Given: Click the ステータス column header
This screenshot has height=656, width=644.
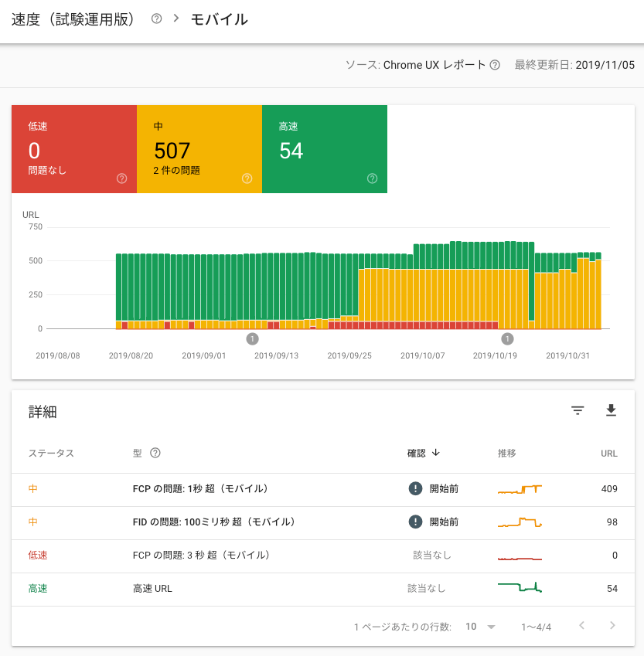Looking at the screenshot, I should [x=51, y=453].
